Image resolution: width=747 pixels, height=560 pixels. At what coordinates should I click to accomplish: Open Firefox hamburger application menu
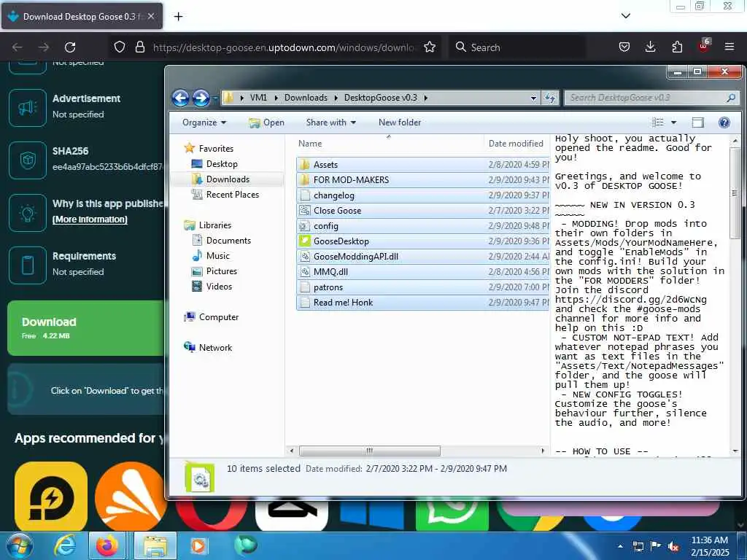tap(729, 47)
